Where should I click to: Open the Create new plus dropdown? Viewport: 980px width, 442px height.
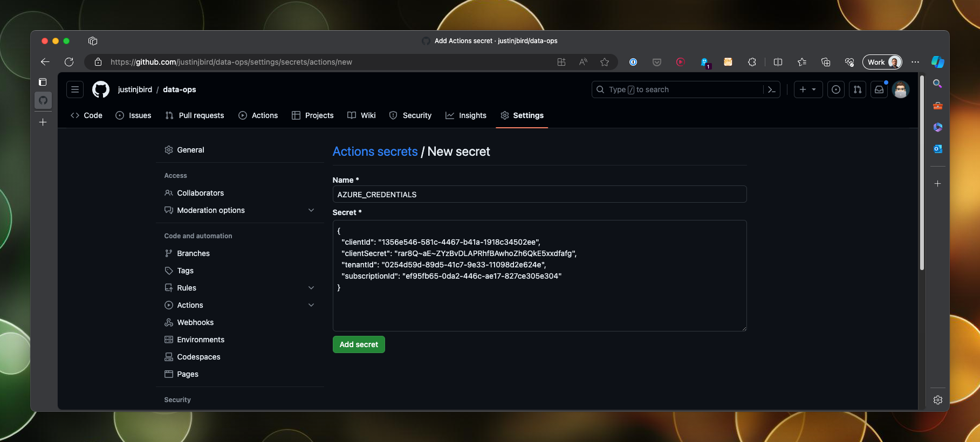pos(808,89)
